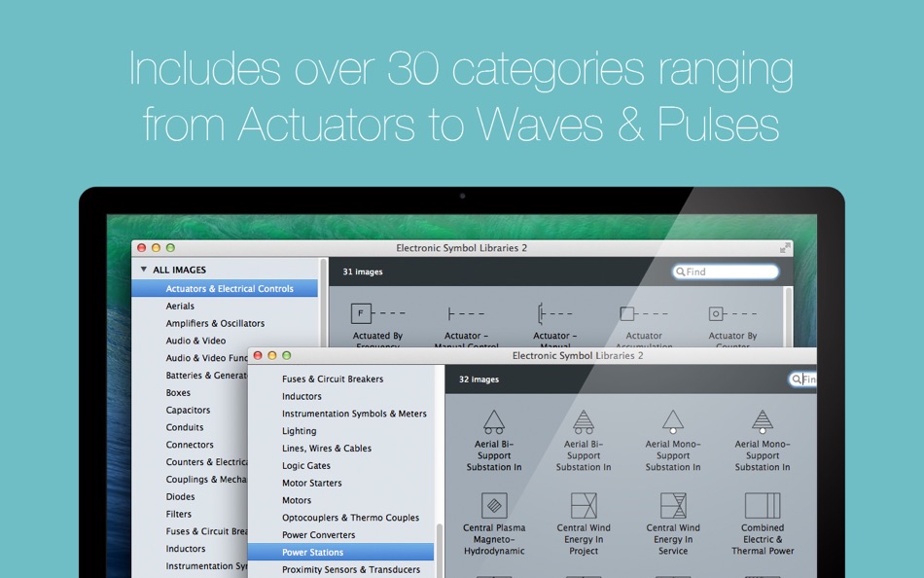Select Batteries & Generators in back window
This screenshot has height=578, width=924.
tap(205, 375)
